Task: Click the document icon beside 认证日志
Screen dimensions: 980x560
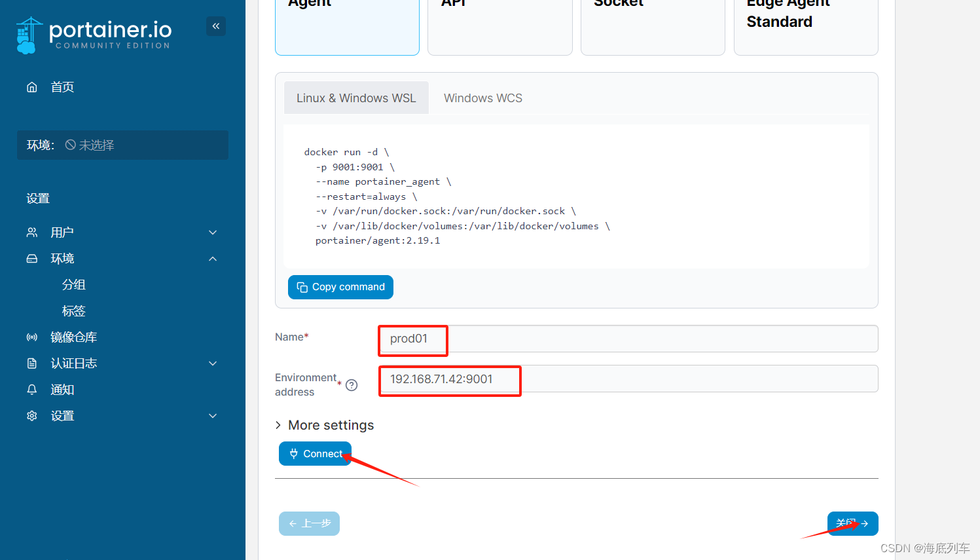Action: click(x=31, y=364)
